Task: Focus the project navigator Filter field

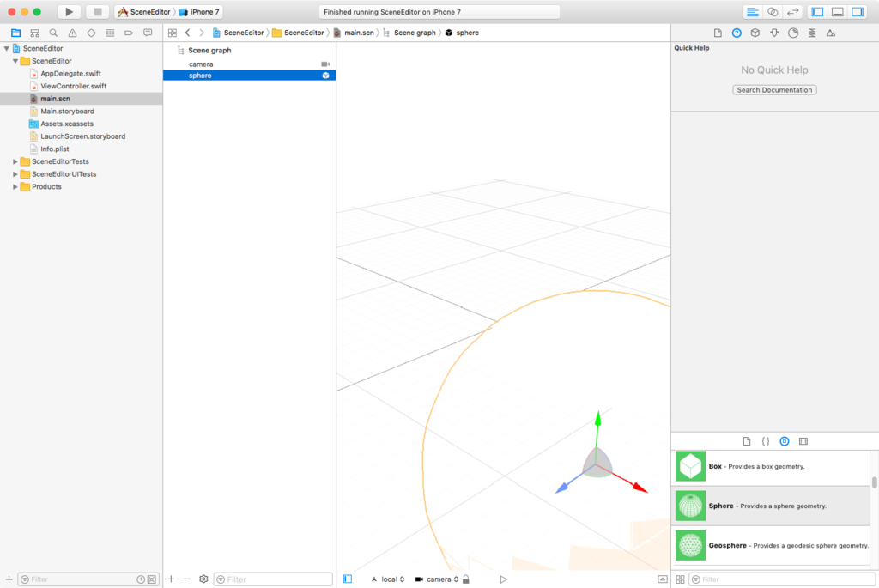Action: 88,579
